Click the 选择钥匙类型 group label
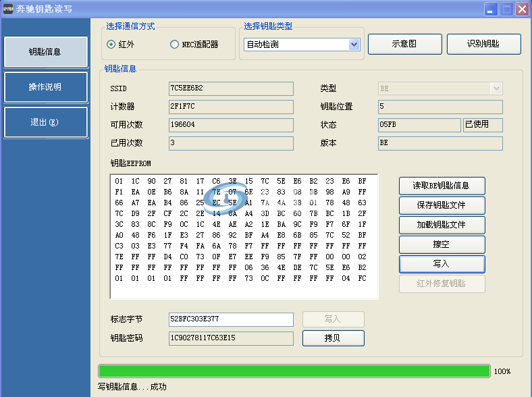532x397 pixels. coord(268,26)
